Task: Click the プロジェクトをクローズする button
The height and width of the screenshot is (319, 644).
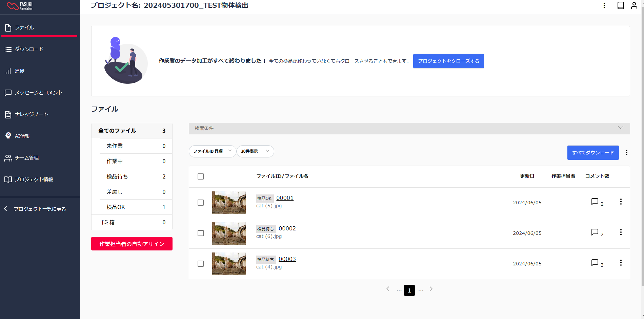Action: [x=448, y=61]
